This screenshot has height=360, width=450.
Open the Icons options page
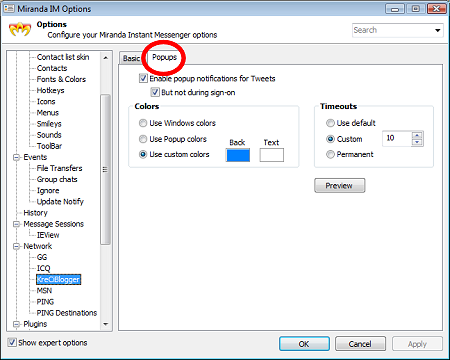(x=46, y=101)
